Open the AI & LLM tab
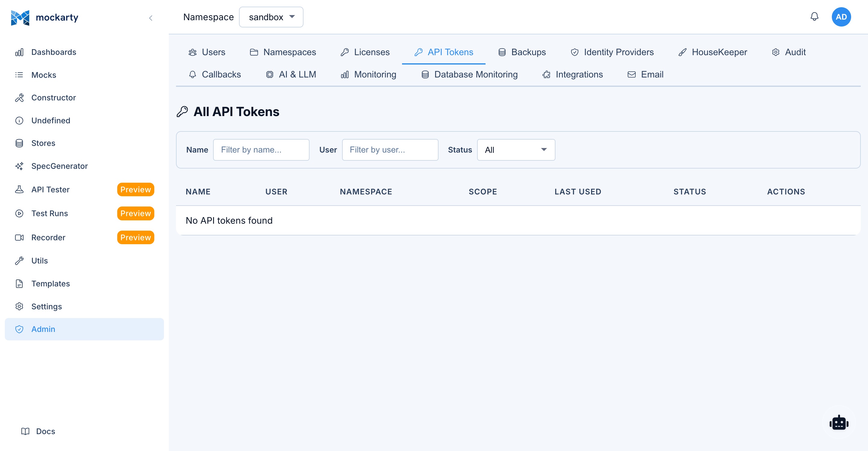This screenshot has height=451, width=868. pos(291,74)
